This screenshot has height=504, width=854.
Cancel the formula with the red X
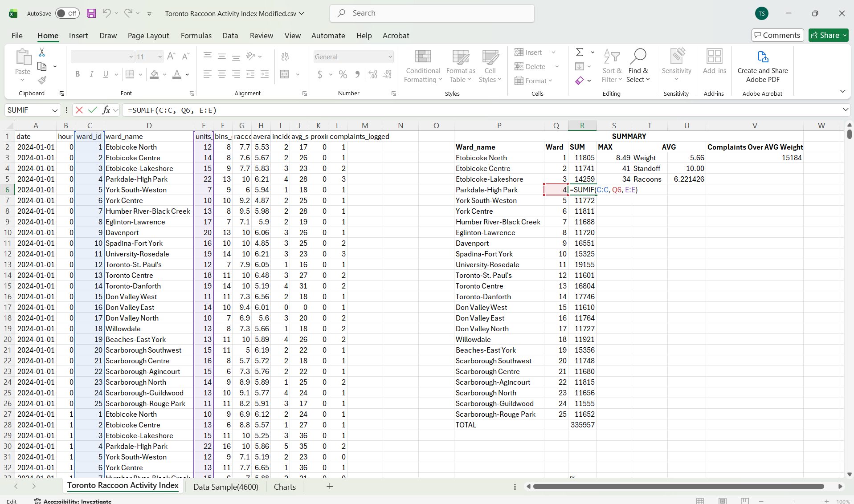click(79, 110)
